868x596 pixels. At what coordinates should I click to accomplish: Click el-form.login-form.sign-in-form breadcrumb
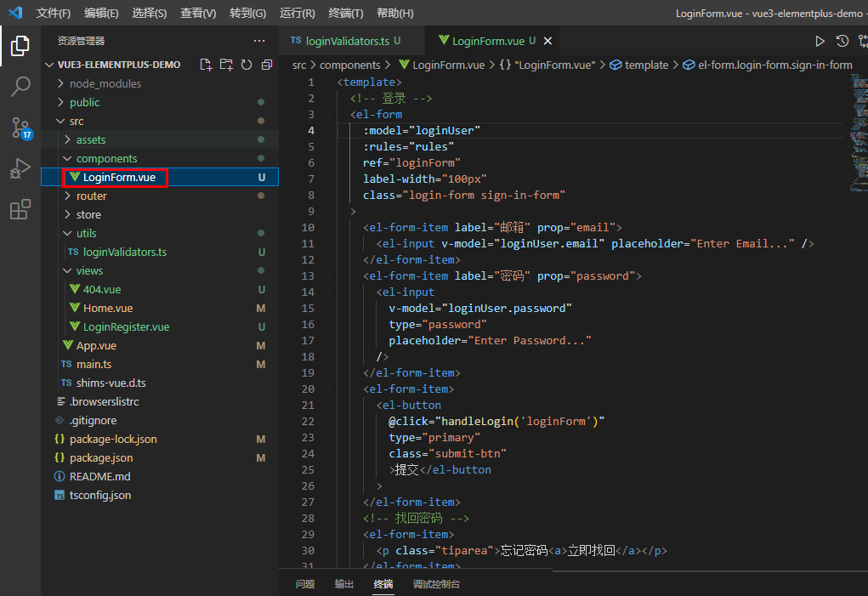[x=768, y=65]
